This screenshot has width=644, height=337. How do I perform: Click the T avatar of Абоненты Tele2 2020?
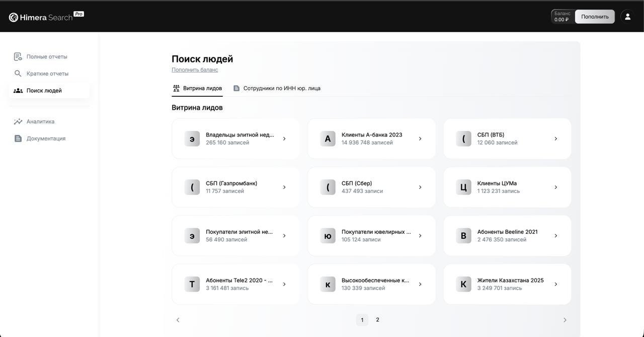pos(192,284)
